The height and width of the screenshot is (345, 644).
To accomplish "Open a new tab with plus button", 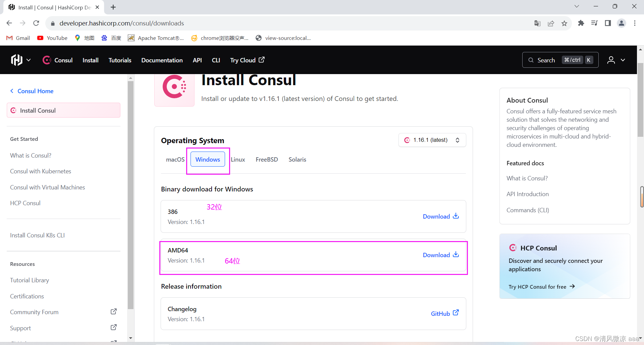I will 113,7.
